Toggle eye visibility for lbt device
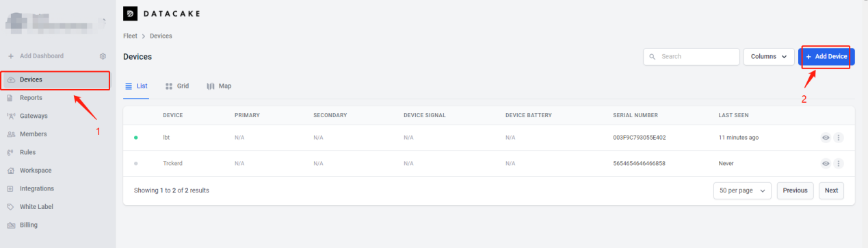 [826, 138]
